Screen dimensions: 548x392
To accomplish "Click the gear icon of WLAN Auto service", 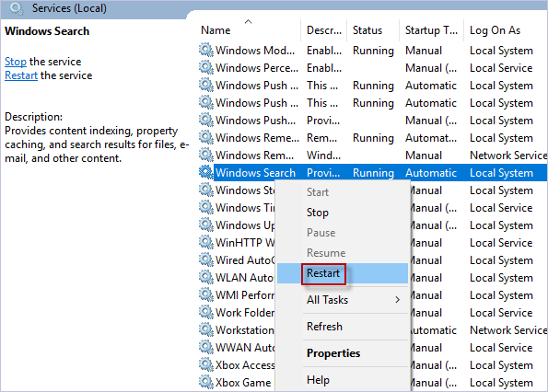I will pyautogui.click(x=206, y=277).
